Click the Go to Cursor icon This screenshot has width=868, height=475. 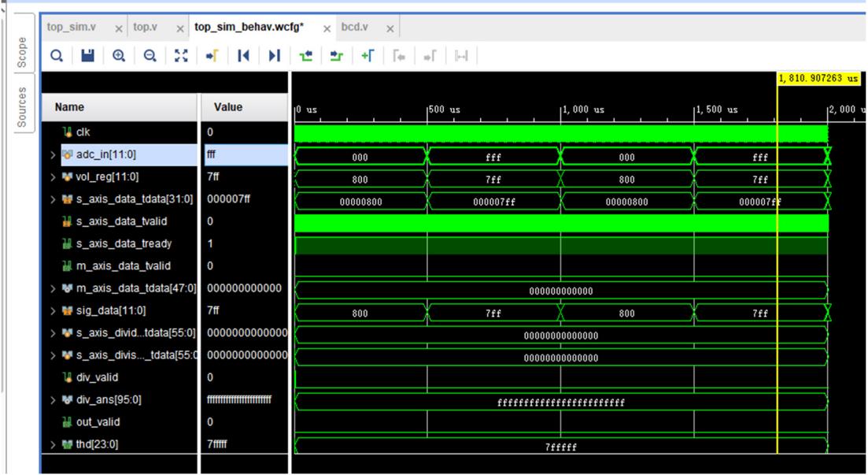(x=211, y=56)
